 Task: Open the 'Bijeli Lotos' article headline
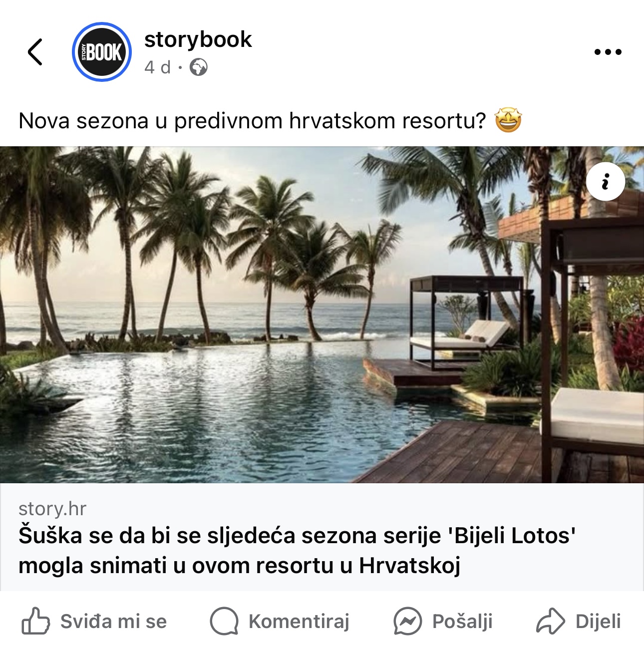click(298, 551)
